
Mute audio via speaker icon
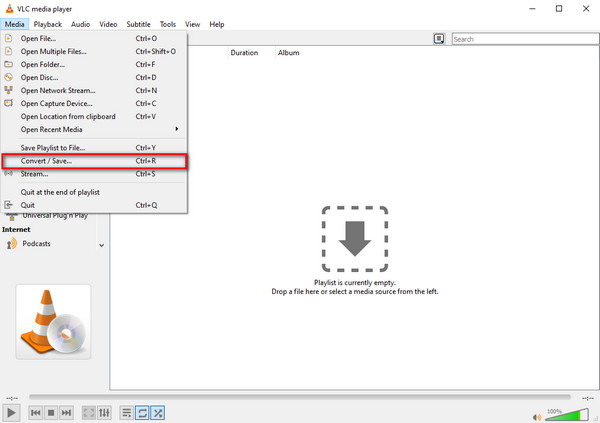[537, 417]
